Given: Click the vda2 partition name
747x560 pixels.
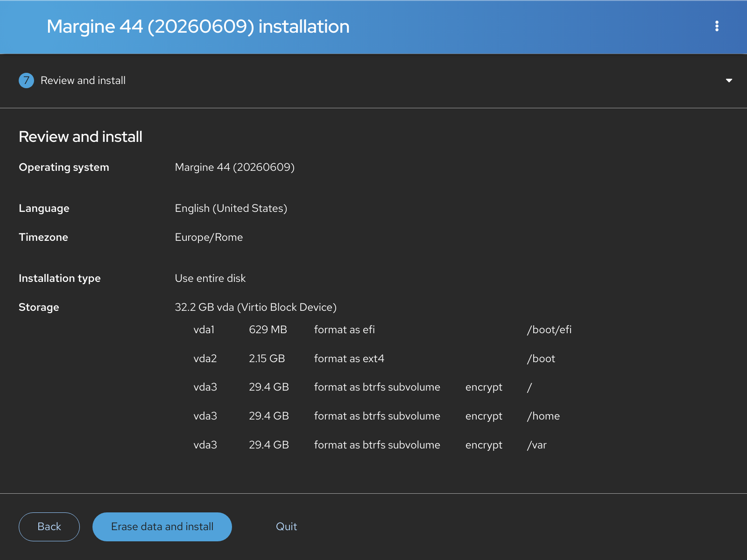Looking at the screenshot, I should click(205, 358).
